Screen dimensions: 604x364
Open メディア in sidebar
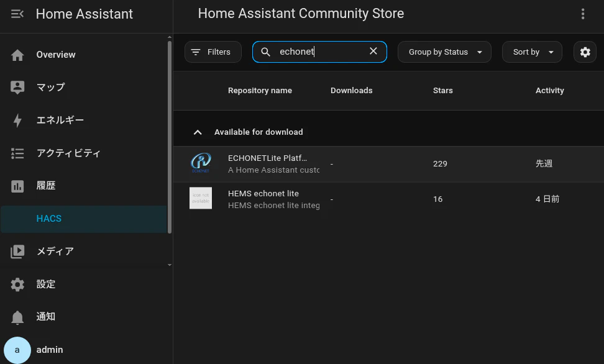pyautogui.click(x=84, y=252)
